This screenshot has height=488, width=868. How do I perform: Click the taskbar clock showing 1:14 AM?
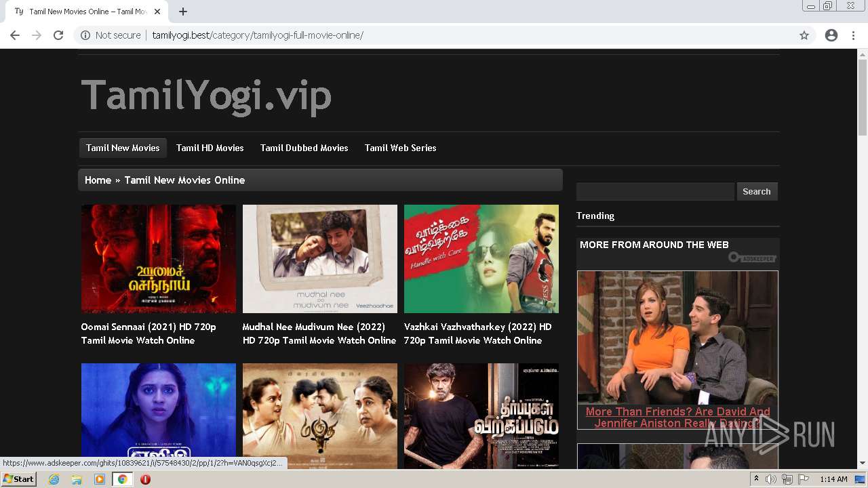tap(833, 479)
